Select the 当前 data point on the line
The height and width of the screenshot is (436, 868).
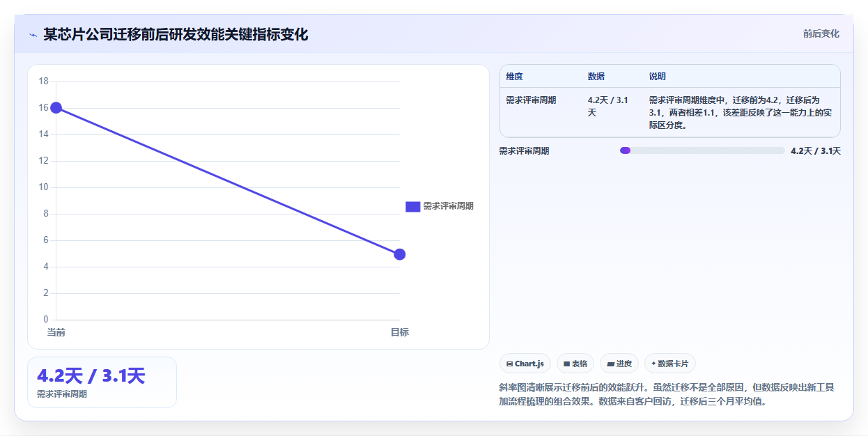click(x=56, y=108)
